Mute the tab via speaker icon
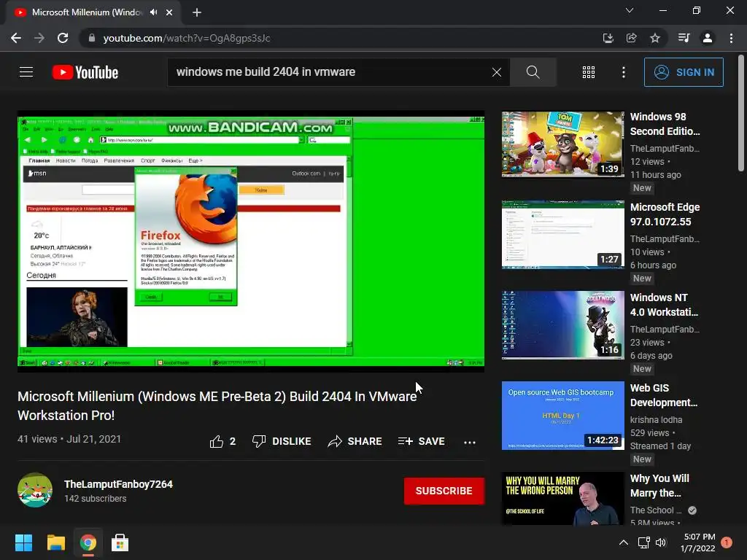Viewport: 747px width, 560px height. point(153,12)
